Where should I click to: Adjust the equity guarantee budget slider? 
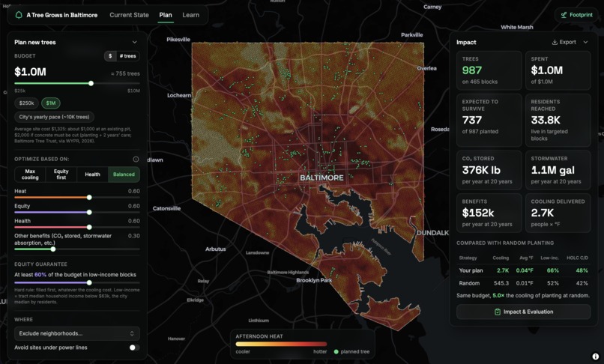click(89, 282)
